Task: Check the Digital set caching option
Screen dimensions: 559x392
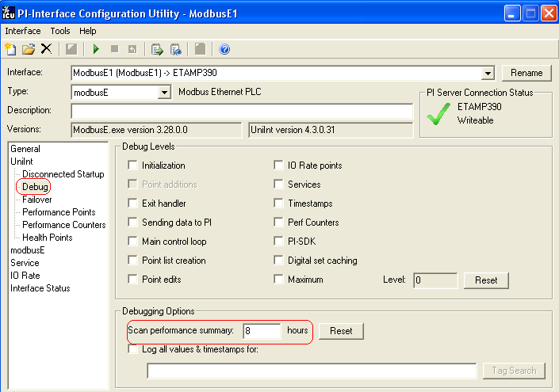Action: [x=278, y=261]
